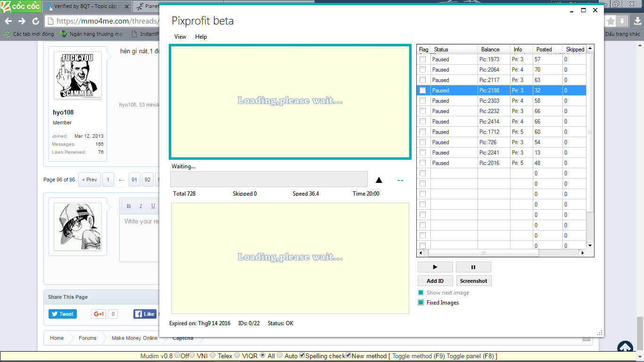
Task: Select the Off radio option in Mudim bar
Action: [177, 355]
